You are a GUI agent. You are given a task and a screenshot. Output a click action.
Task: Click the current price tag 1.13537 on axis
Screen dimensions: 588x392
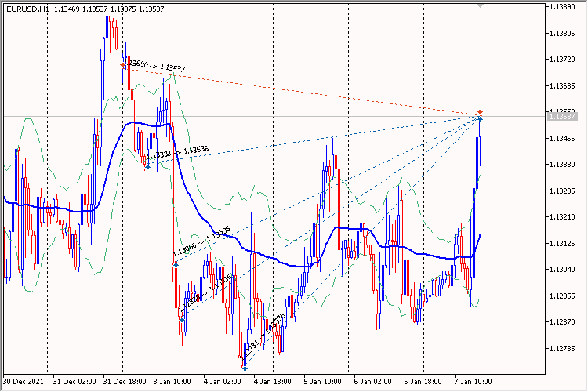[562, 116]
